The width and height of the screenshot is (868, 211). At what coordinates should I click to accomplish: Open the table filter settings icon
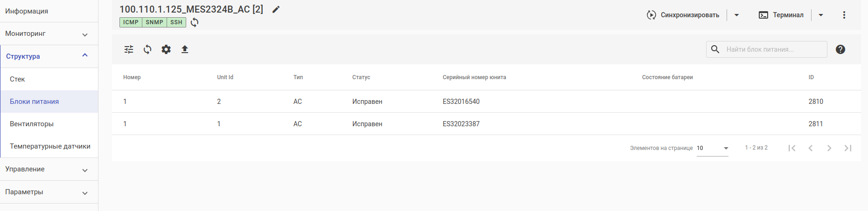[x=129, y=49]
